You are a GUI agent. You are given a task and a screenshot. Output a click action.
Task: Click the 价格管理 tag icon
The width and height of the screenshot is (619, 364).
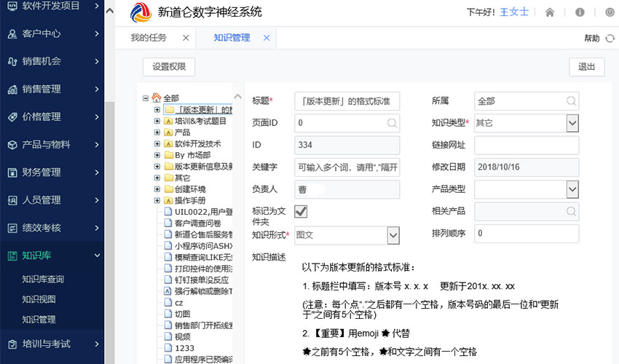(12, 117)
